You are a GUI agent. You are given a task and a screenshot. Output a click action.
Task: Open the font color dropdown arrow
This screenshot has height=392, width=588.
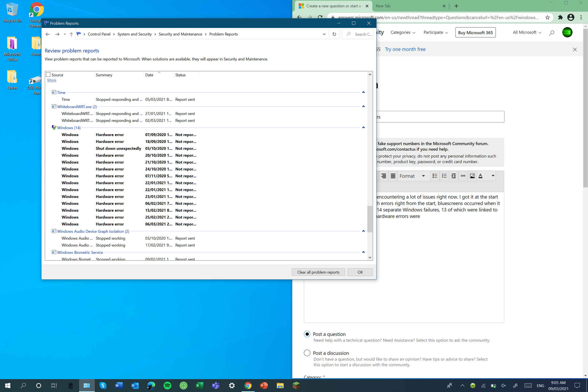click(x=493, y=176)
